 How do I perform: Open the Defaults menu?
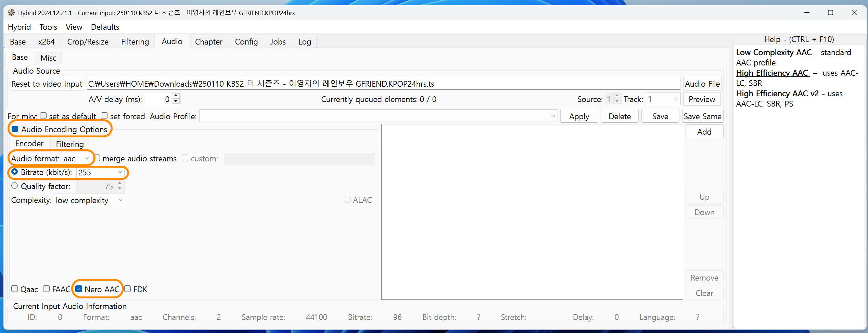[105, 27]
